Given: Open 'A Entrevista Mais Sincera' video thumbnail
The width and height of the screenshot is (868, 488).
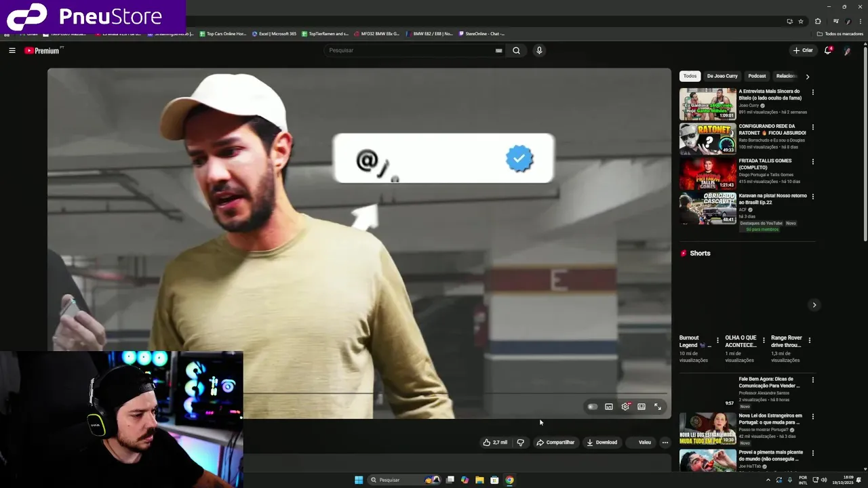Looking at the screenshot, I should click(x=708, y=104).
